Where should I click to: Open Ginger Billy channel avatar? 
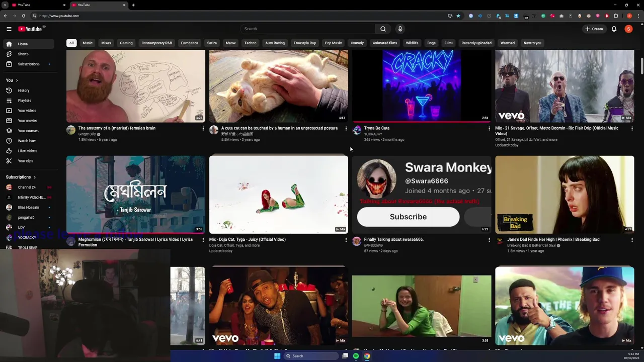coord(71,130)
